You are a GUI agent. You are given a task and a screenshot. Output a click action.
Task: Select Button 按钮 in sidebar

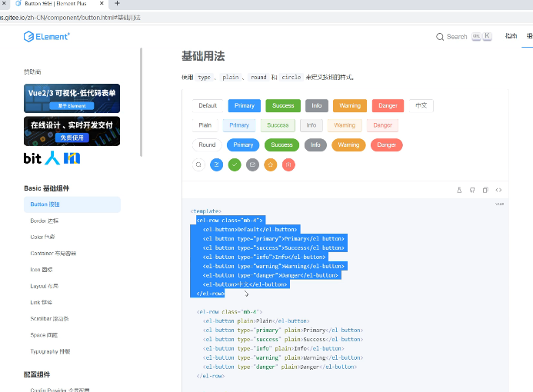(72, 204)
